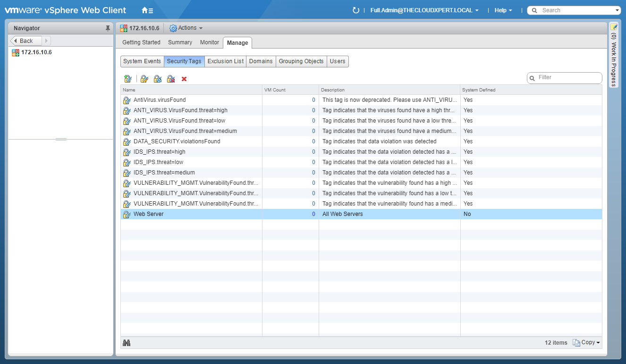The height and width of the screenshot is (364, 626).
Task: Switch to the Summary tab
Action: pyautogui.click(x=180, y=42)
